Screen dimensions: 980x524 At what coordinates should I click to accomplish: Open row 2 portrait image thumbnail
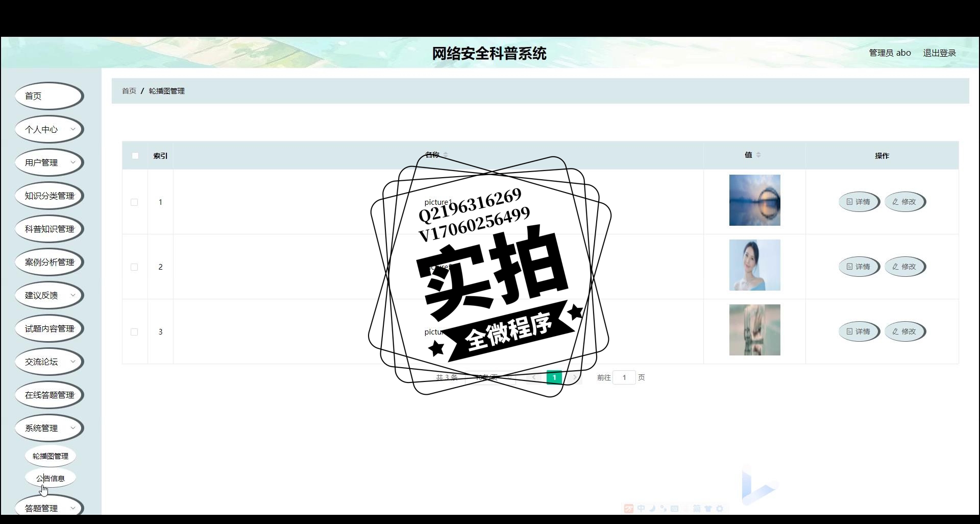point(754,265)
